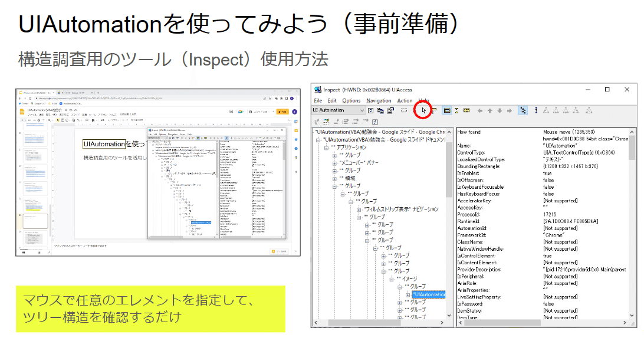The width and height of the screenshot is (644, 341).
Task: Click the down arrow navigation icon
Action: point(500,110)
